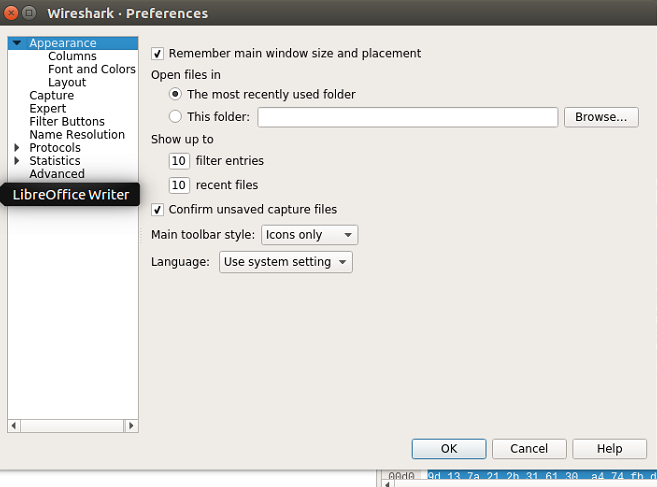The height and width of the screenshot is (487, 657).
Task: Open the Language dropdown
Action: click(286, 262)
